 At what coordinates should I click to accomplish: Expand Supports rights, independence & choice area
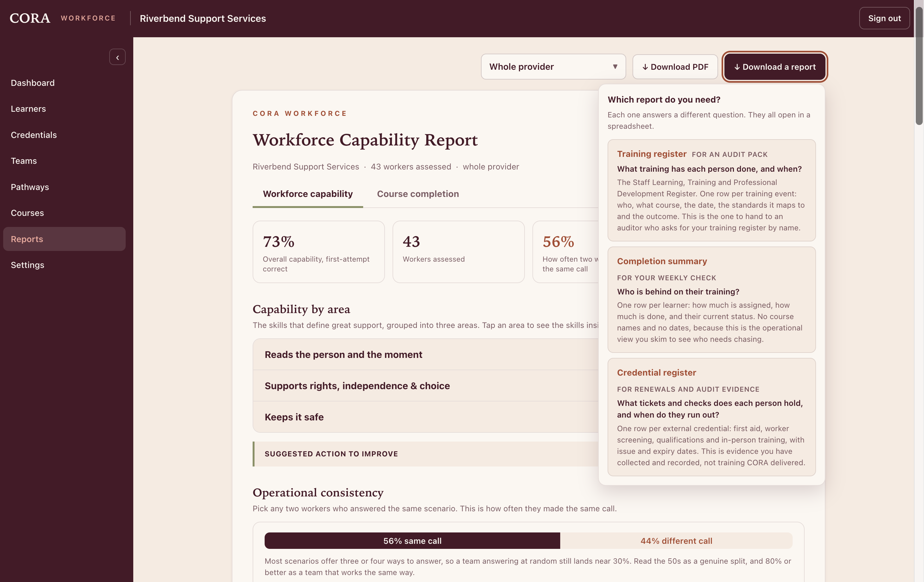pyautogui.click(x=425, y=386)
